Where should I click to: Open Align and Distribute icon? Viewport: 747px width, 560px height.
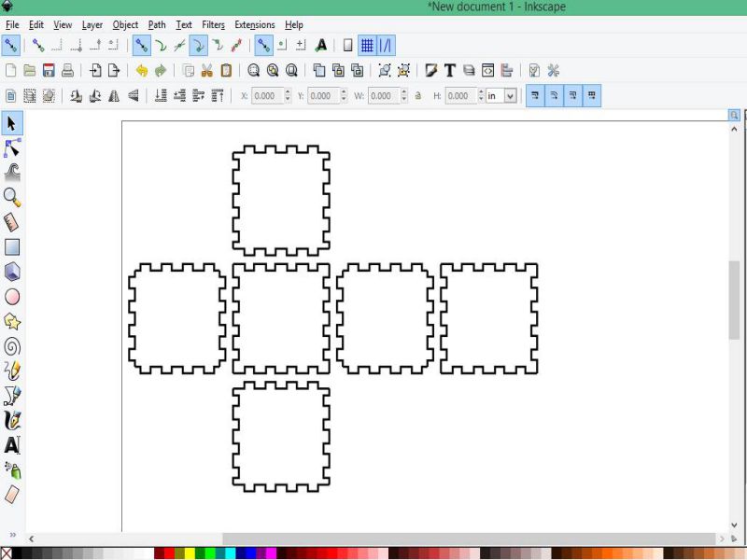pyautogui.click(x=506, y=71)
